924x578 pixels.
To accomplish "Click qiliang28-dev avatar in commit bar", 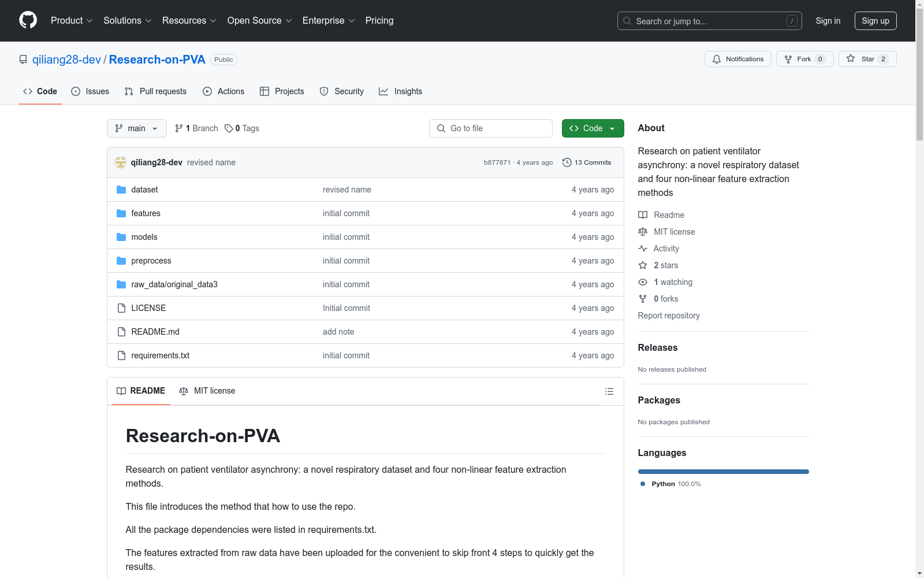I will coord(121,162).
